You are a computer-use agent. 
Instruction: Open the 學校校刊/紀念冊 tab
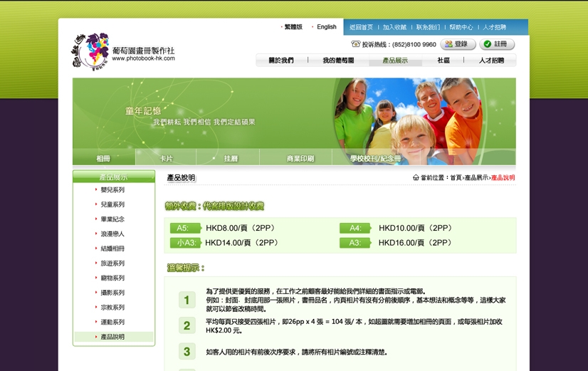tap(375, 158)
